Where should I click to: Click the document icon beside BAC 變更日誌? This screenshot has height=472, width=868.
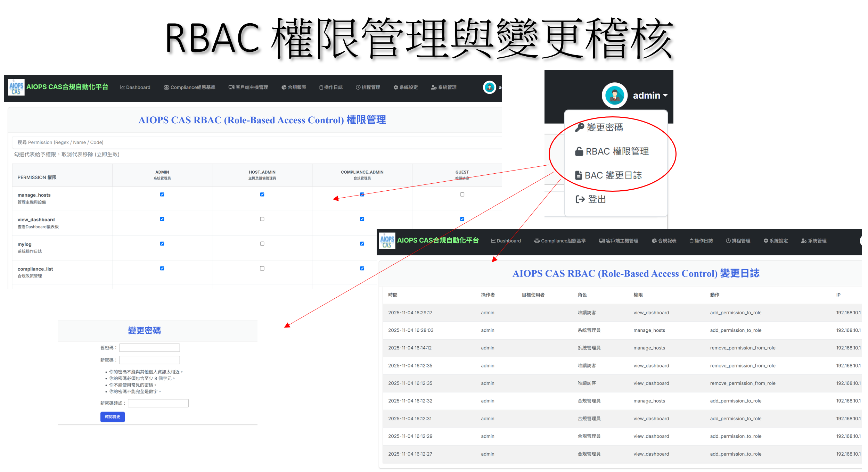(x=578, y=175)
